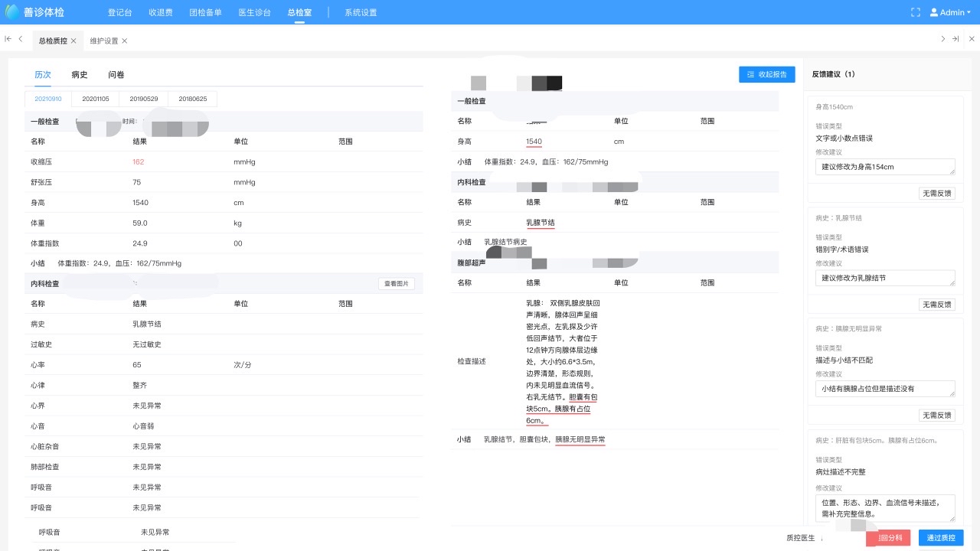Click 无需反馈 under the 身高1540cm suggestion

[x=937, y=194]
